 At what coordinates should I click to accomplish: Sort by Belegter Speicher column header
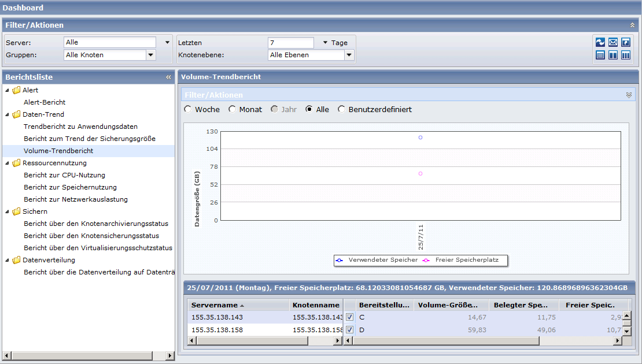[523, 305]
